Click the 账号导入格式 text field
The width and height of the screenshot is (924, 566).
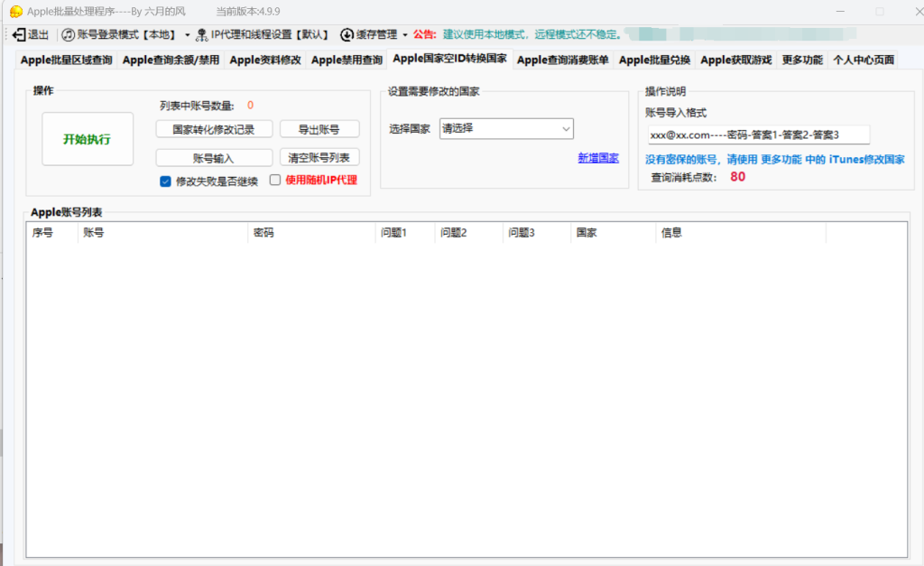click(x=758, y=135)
